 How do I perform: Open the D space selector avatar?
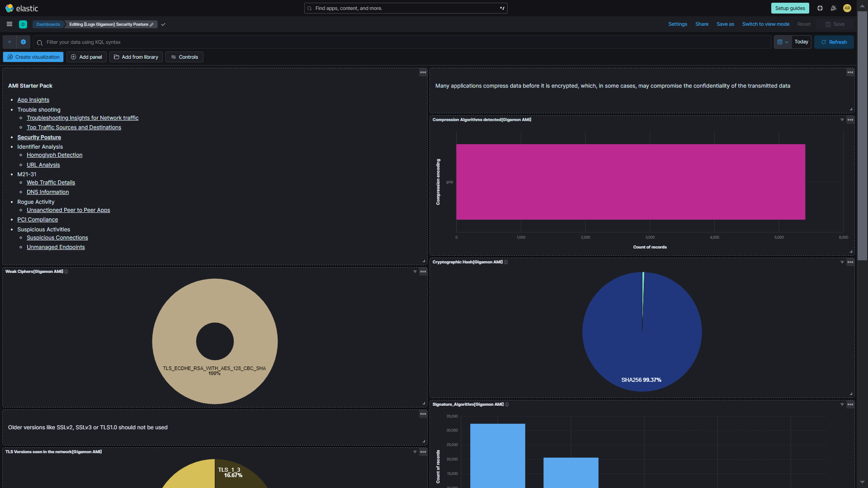[23, 24]
